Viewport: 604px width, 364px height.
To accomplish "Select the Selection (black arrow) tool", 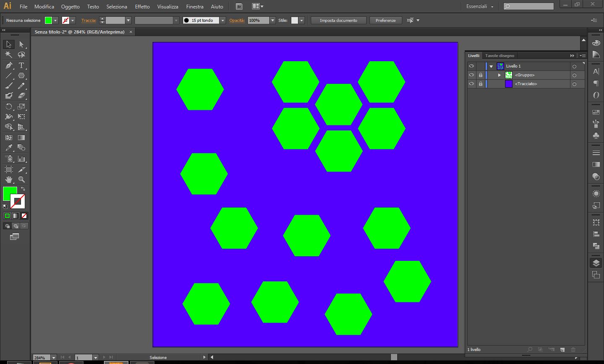I will [8, 44].
